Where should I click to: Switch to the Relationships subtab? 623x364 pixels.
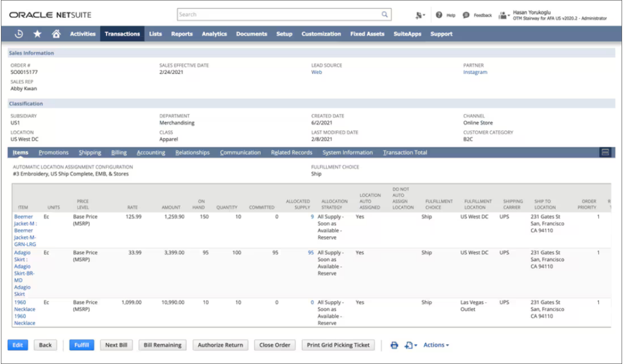[x=192, y=152]
